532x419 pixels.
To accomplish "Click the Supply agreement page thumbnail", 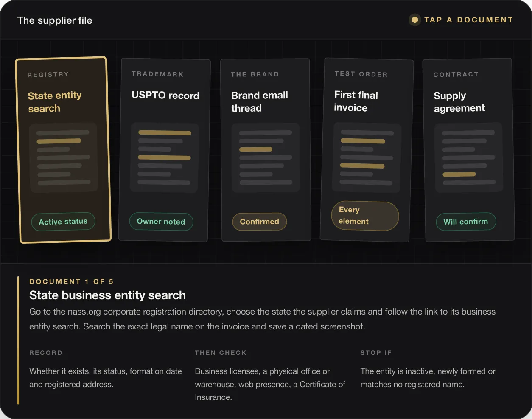I will [x=468, y=157].
